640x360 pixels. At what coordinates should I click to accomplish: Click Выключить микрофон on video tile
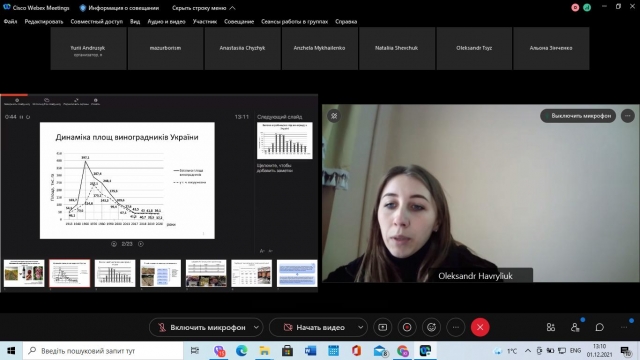[x=578, y=116]
